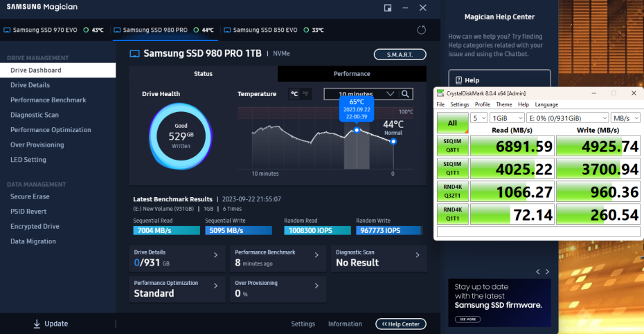Click the current 44°C point on graph
The image size is (644, 334).
(x=393, y=142)
